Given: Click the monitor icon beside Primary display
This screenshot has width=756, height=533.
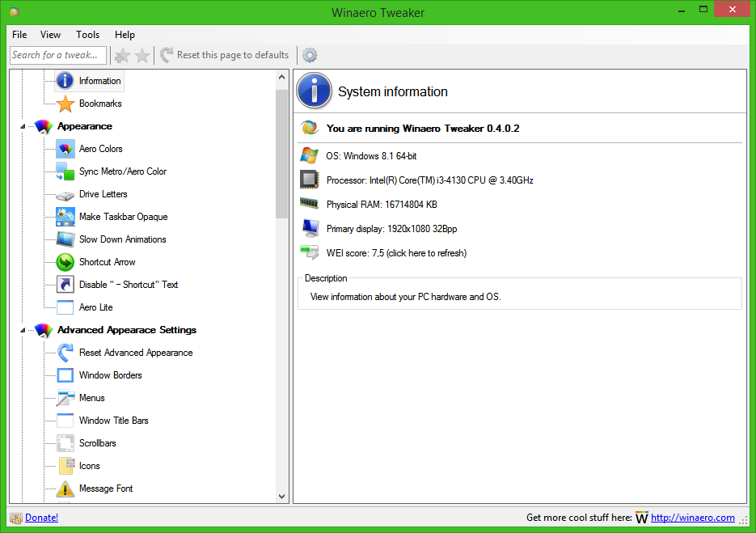Looking at the screenshot, I should pyautogui.click(x=310, y=227).
